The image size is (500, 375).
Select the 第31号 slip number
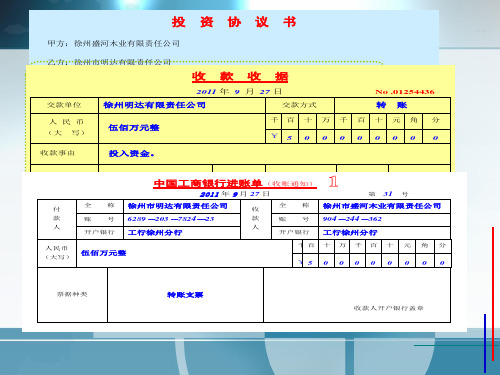coord(388,194)
